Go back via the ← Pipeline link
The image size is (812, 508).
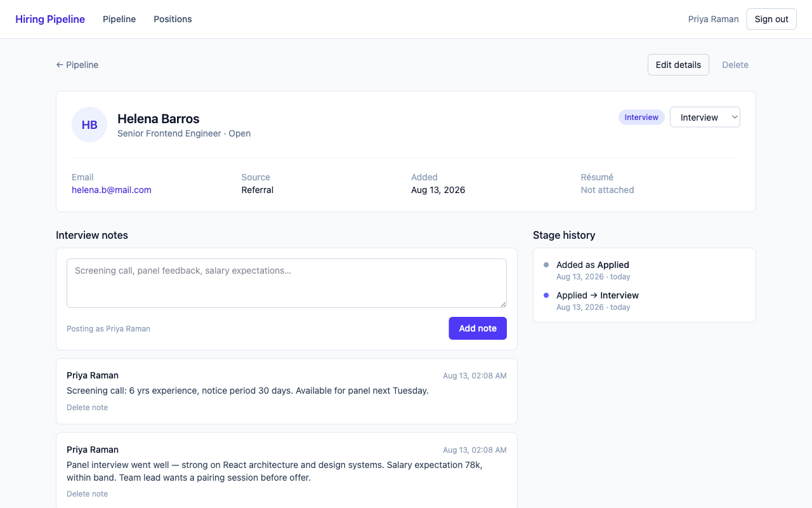tap(77, 65)
